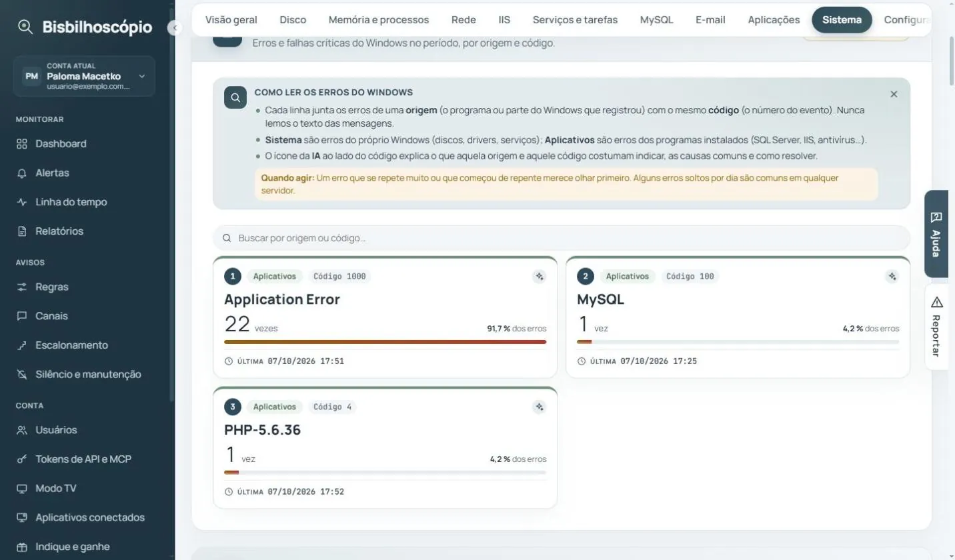The image size is (955, 560).
Task: Click the search icon in the tip box
Action: [235, 97]
